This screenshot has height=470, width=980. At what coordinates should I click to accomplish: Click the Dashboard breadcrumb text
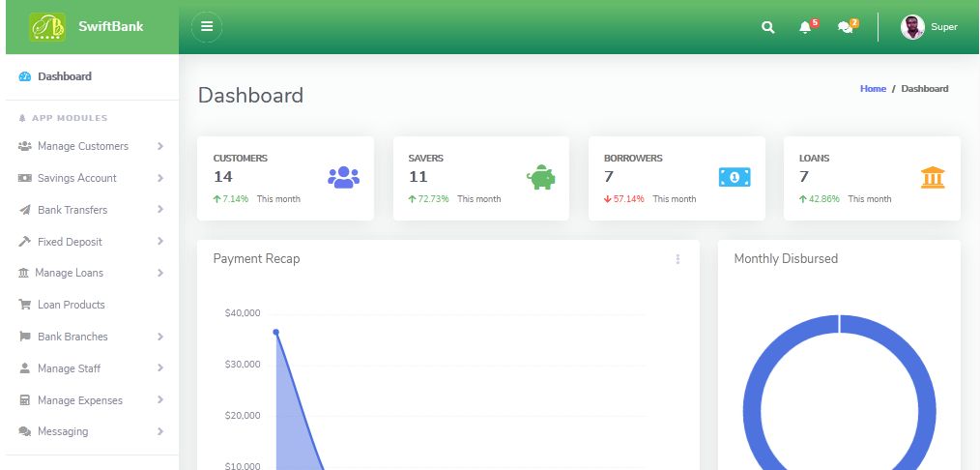tap(924, 89)
